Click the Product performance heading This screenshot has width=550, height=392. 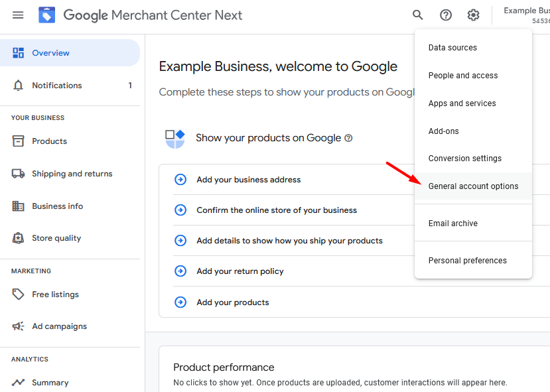pos(224,367)
